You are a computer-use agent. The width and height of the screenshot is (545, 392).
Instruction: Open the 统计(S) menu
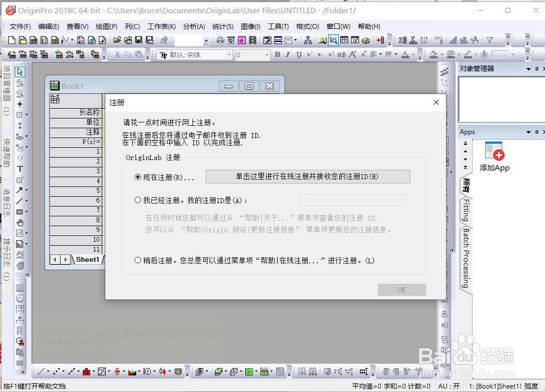tap(223, 26)
